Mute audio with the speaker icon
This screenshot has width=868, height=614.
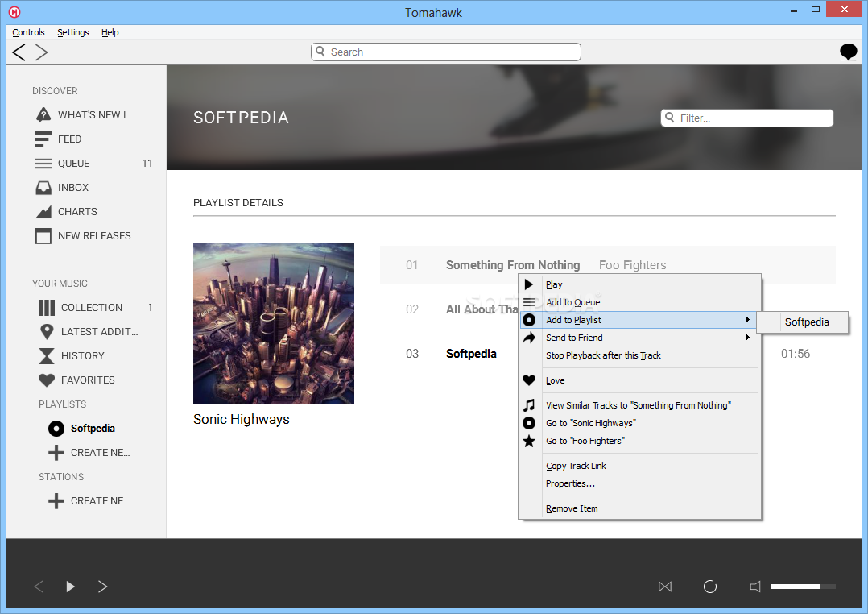(755, 587)
